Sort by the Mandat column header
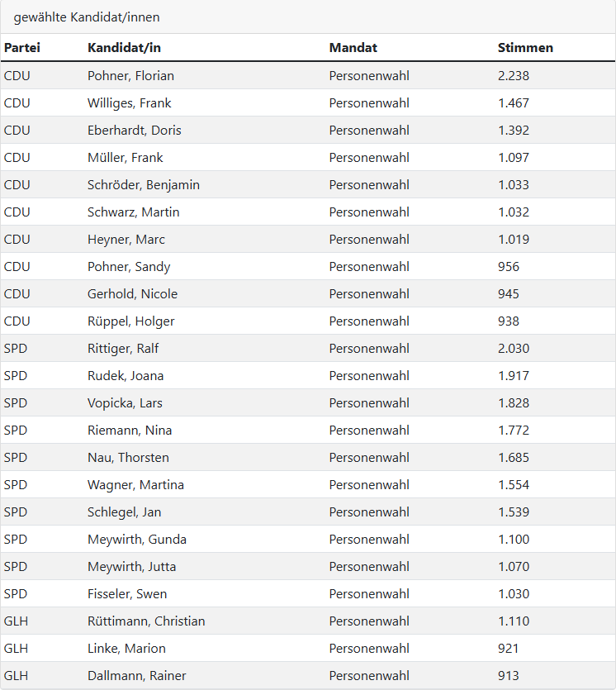 pos(353,48)
